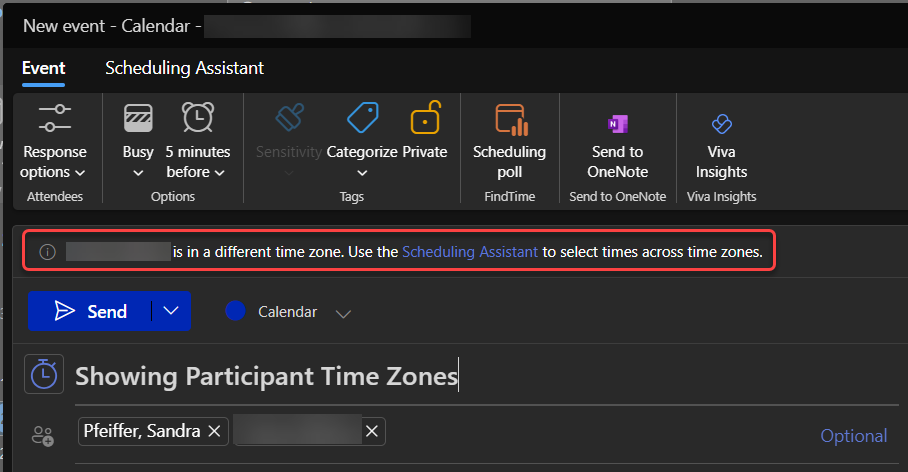Expand the Calendar selection dropdown
Image resolution: width=908 pixels, height=472 pixels.
point(343,313)
